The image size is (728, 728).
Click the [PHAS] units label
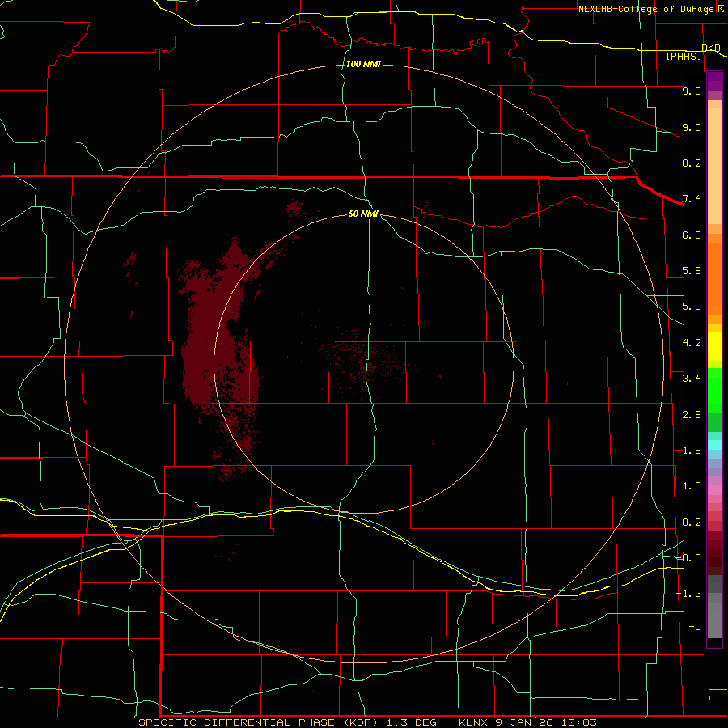684,57
